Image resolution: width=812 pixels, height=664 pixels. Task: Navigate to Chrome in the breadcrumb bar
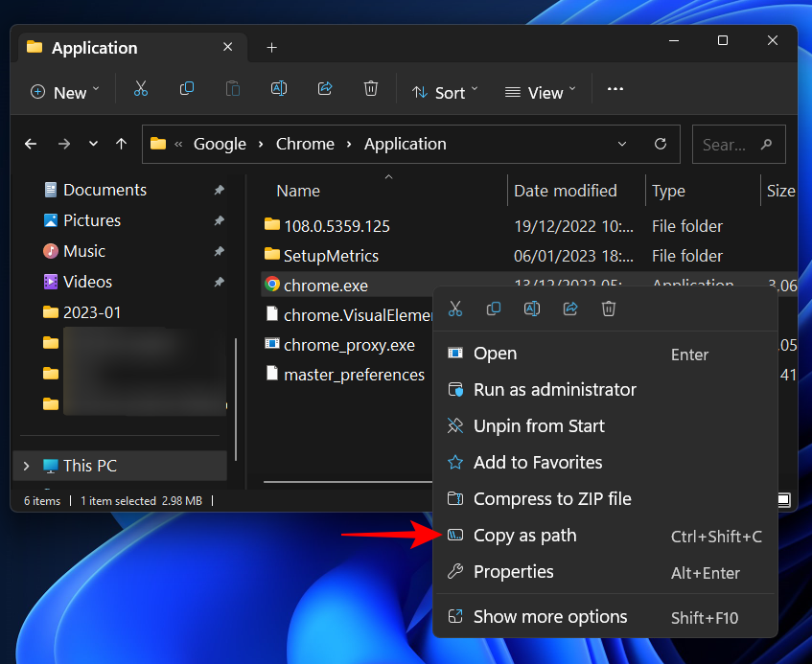305,143
